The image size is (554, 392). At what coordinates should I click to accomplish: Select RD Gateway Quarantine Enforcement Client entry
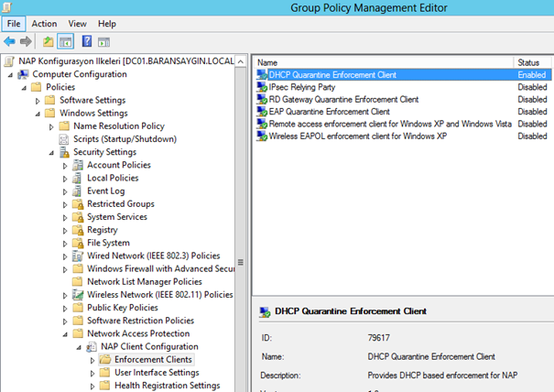click(x=343, y=99)
